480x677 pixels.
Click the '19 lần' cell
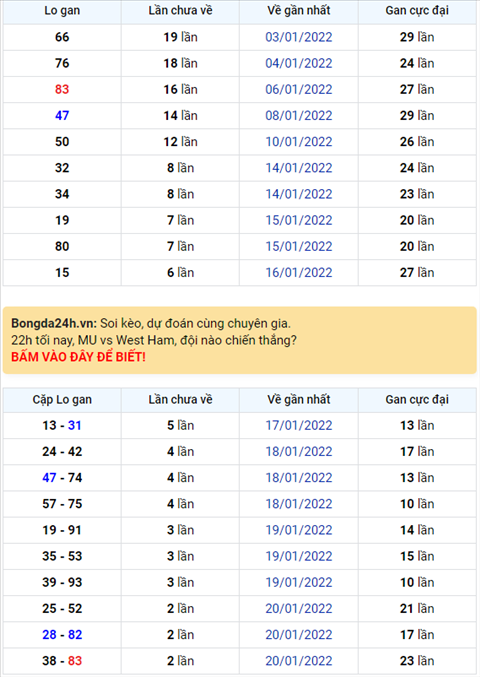pos(180,37)
